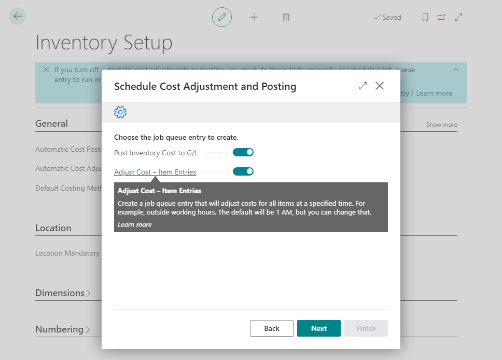Click the gear settings icon in dialog
The height and width of the screenshot is (360, 502).
tap(120, 112)
